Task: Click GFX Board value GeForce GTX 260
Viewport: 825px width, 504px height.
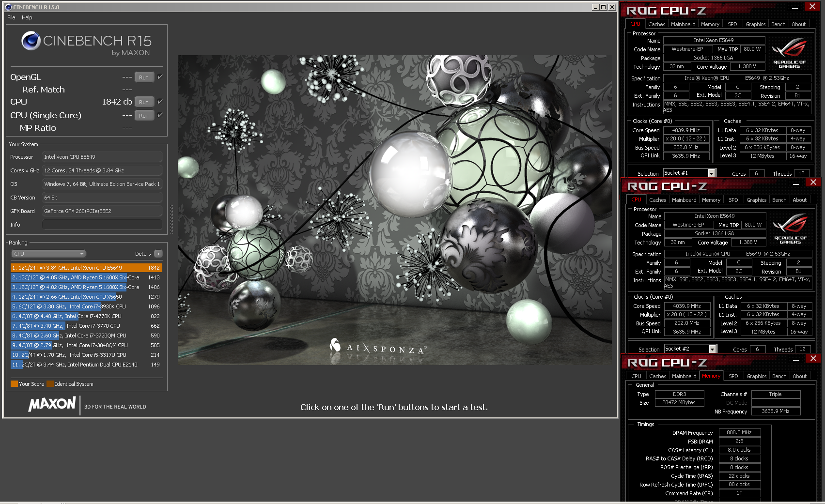Action: click(102, 211)
